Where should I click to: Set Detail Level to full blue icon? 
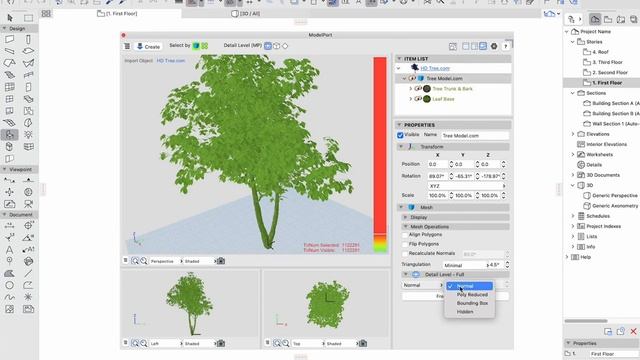pyautogui.click(x=268, y=46)
